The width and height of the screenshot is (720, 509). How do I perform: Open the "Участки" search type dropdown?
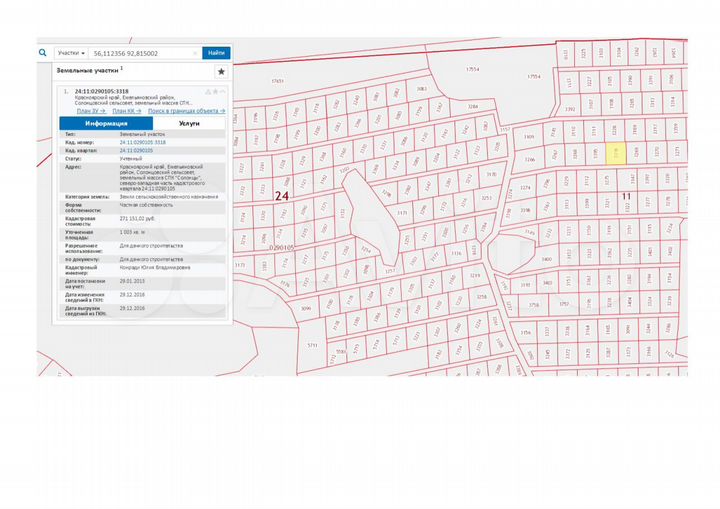(70, 52)
